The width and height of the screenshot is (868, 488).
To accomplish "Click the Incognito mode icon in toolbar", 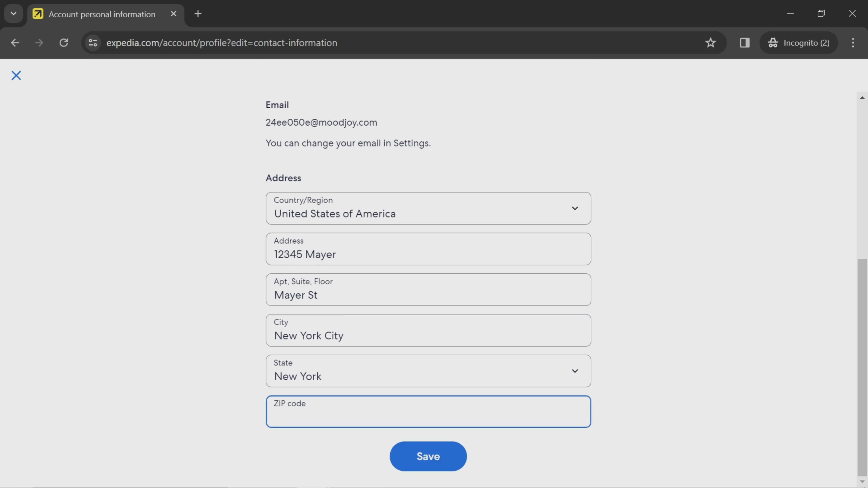I will tap(773, 42).
